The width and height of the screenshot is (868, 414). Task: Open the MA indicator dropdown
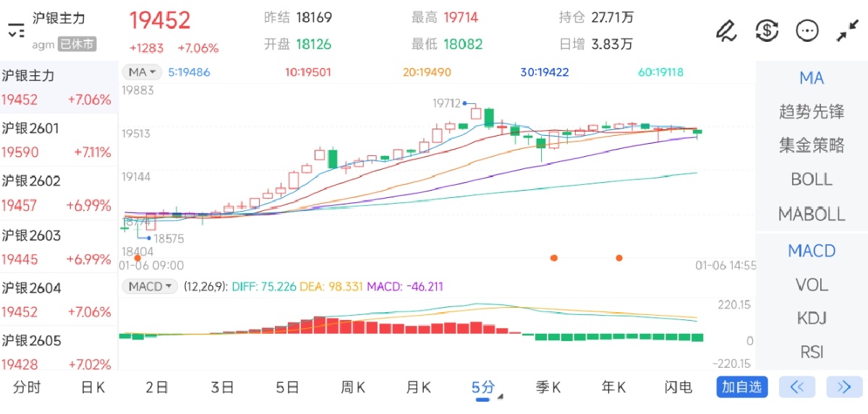[x=142, y=72]
